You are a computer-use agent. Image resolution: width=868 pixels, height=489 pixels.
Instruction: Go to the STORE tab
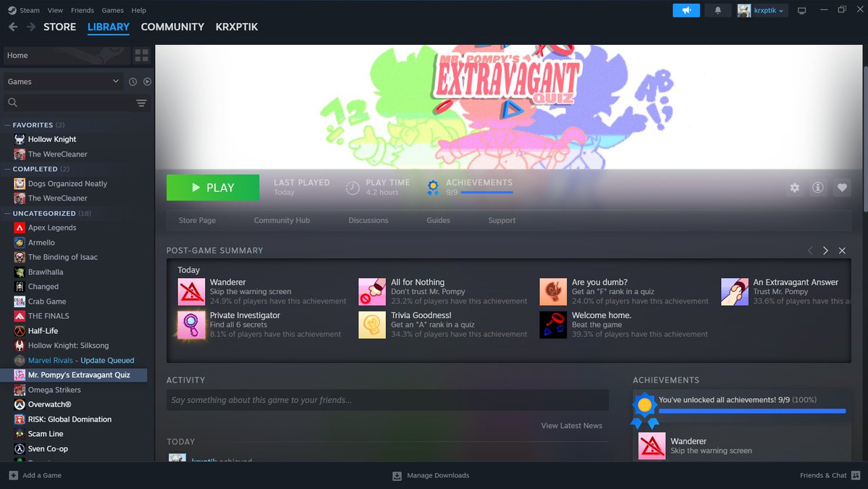point(60,27)
